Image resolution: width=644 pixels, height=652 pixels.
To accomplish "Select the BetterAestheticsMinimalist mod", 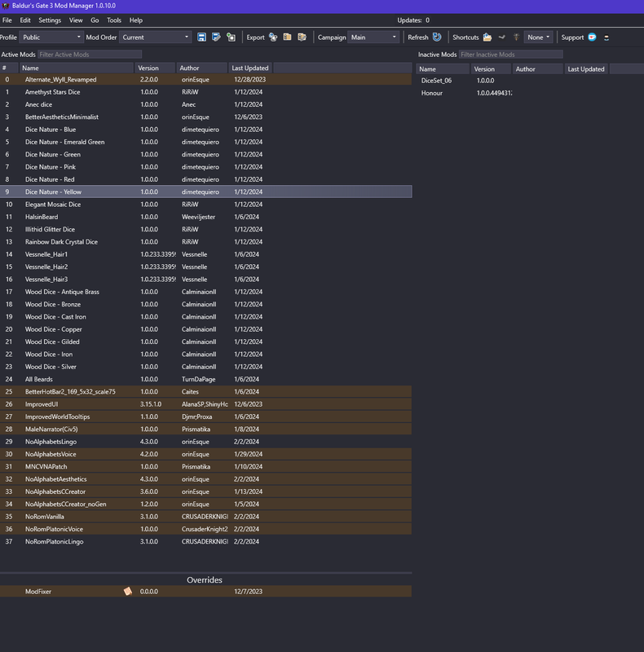I will click(206, 117).
